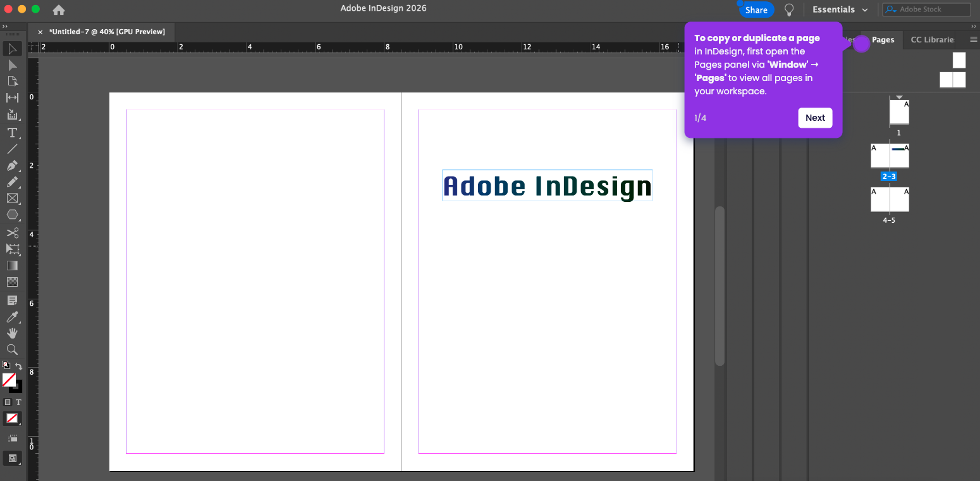The image size is (980, 481).
Task: Select the Type tool
Action: coord(13,132)
